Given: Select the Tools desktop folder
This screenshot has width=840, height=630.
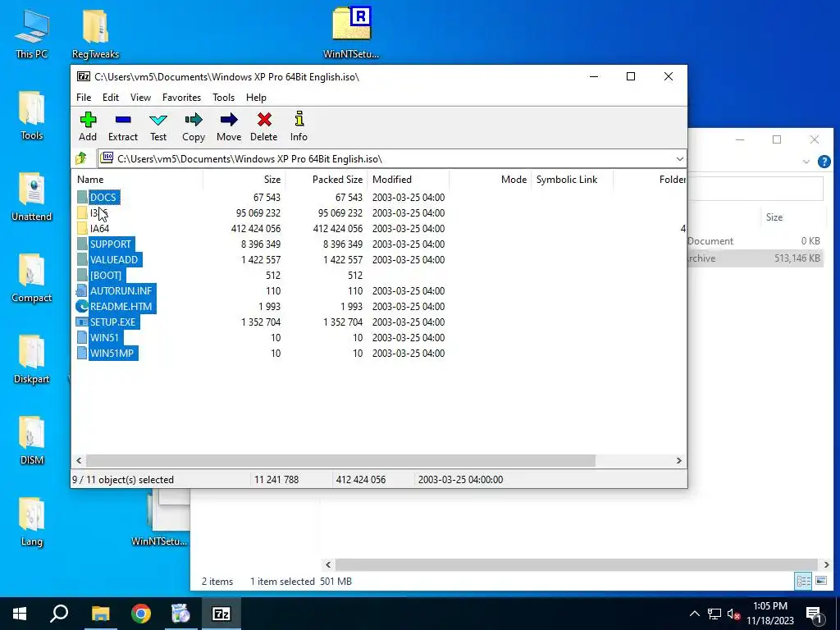Looking at the screenshot, I should click(32, 116).
